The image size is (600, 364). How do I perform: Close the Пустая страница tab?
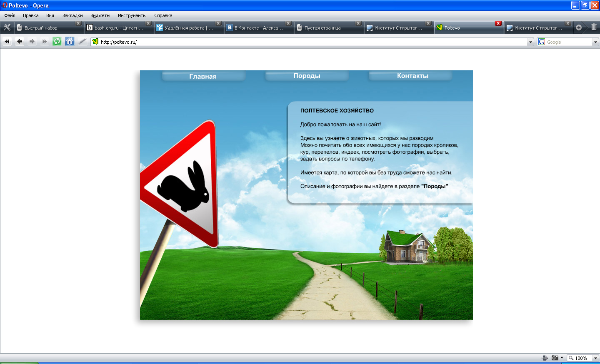(358, 23)
